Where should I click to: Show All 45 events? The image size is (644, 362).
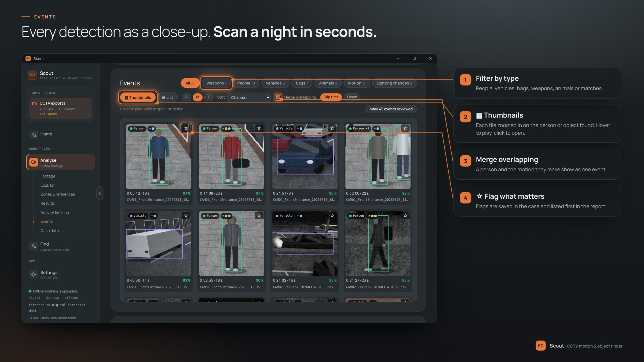[x=190, y=83]
